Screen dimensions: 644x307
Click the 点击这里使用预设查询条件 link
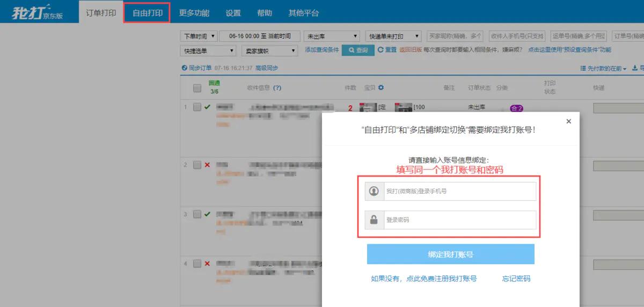point(569,50)
